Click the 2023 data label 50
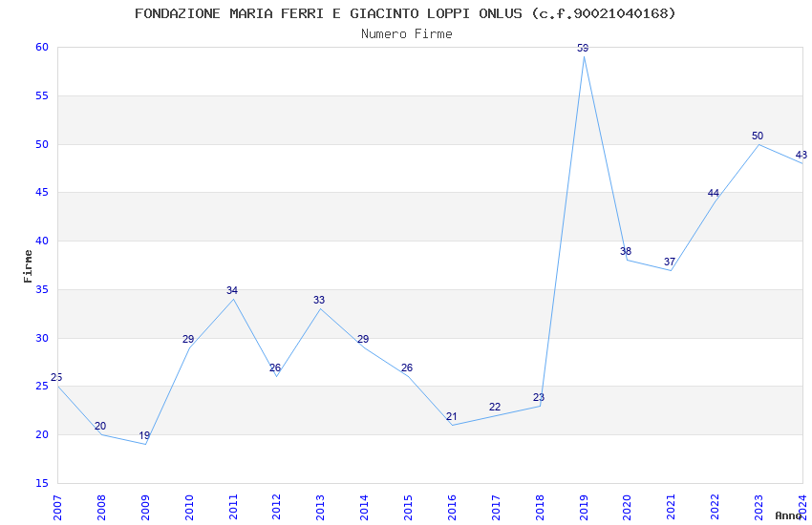 [x=758, y=136]
